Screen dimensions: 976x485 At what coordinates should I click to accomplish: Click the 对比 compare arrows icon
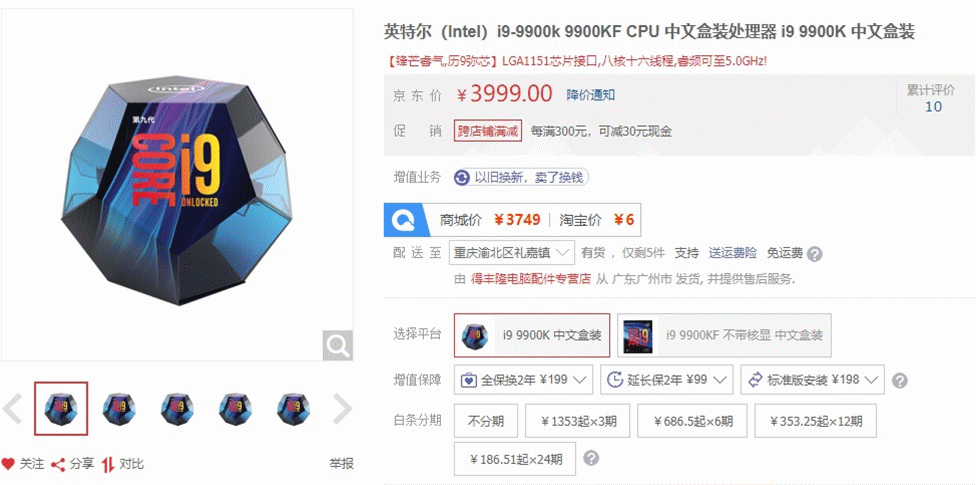point(108,464)
